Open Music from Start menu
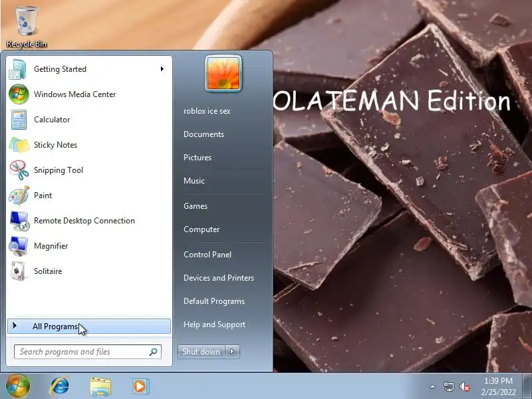The width and height of the screenshot is (532, 399). [x=194, y=181]
